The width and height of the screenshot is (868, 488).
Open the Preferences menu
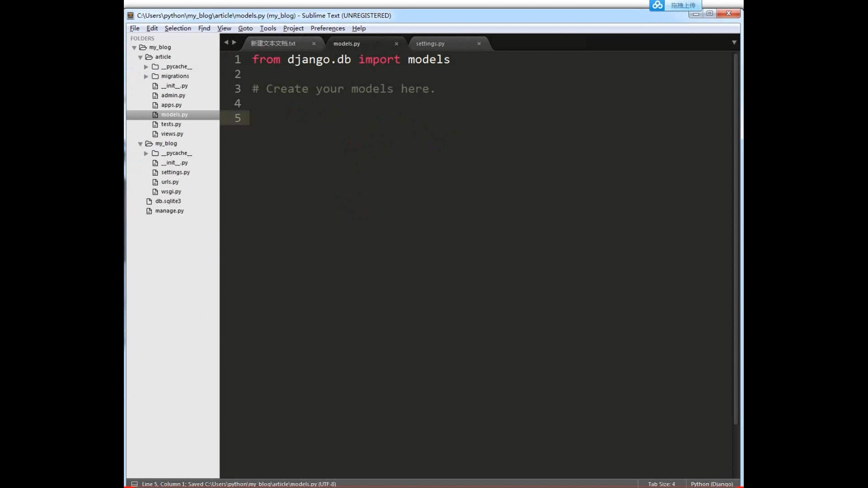pyautogui.click(x=328, y=28)
